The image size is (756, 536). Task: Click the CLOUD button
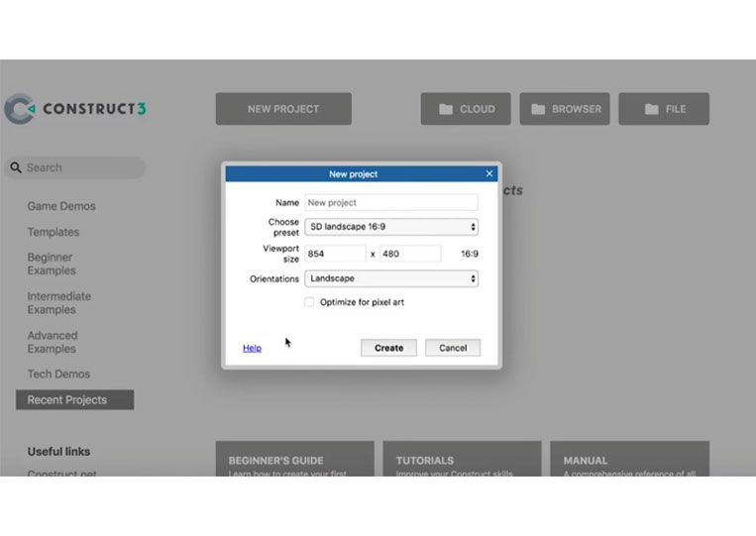coord(466,109)
